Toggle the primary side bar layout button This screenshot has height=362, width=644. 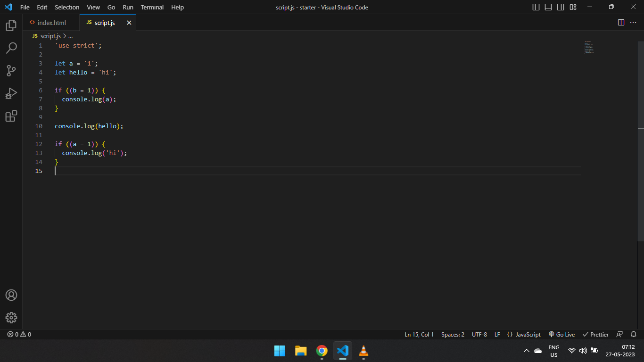point(536,7)
